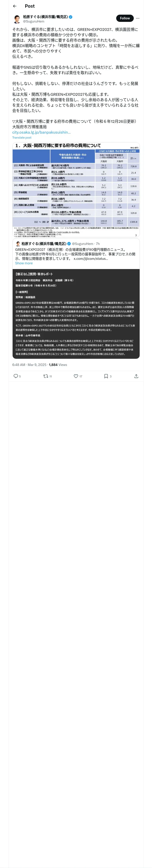Screen dimensions: 152x868
Task: Like the post with the heart icon
Action: pyautogui.click(x=76, y=376)
